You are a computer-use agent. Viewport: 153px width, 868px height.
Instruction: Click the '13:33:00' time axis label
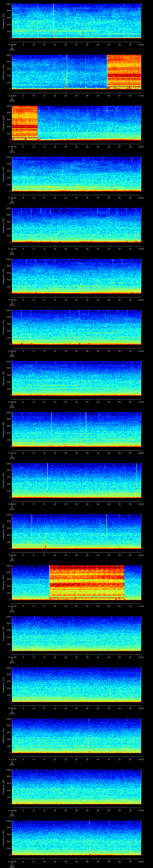[12, 249]
